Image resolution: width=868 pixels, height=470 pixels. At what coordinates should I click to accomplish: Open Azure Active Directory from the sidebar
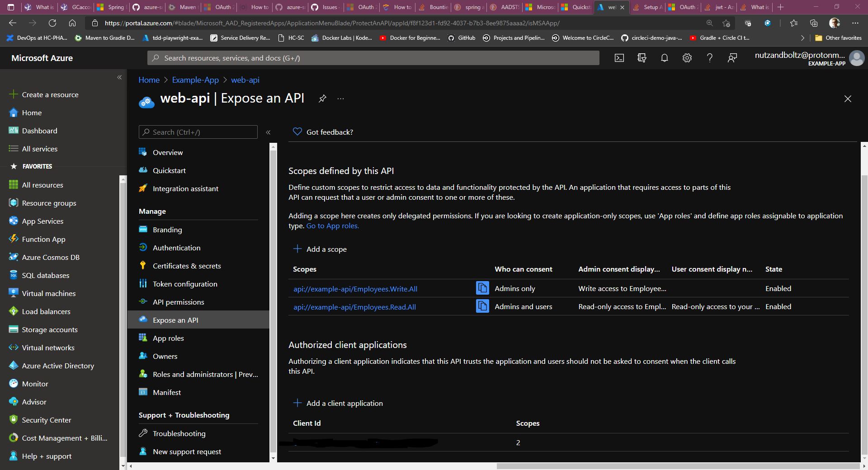pyautogui.click(x=58, y=366)
